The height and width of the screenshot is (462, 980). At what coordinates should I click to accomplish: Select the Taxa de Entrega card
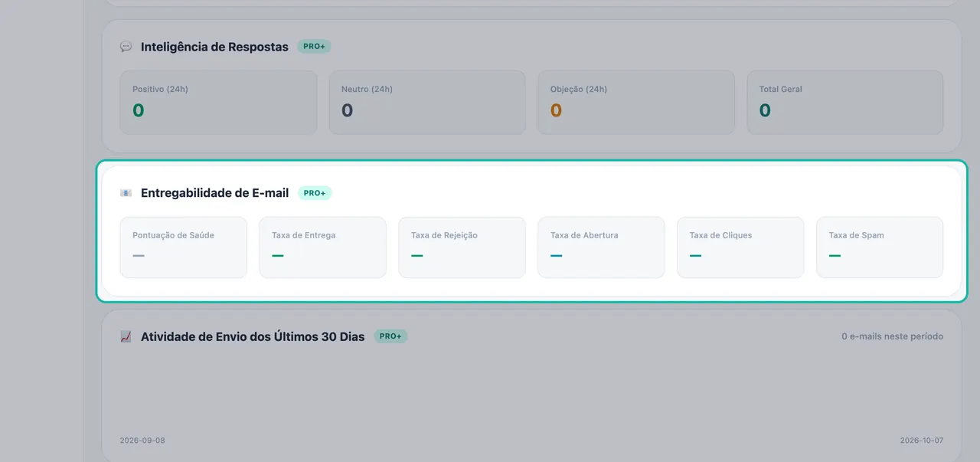[323, 247]
